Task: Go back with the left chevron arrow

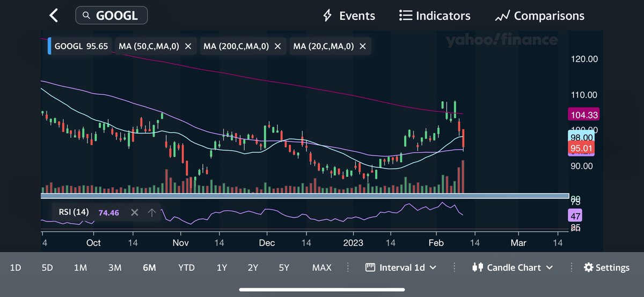Action: pyautogui.click(x=53, y=16)
